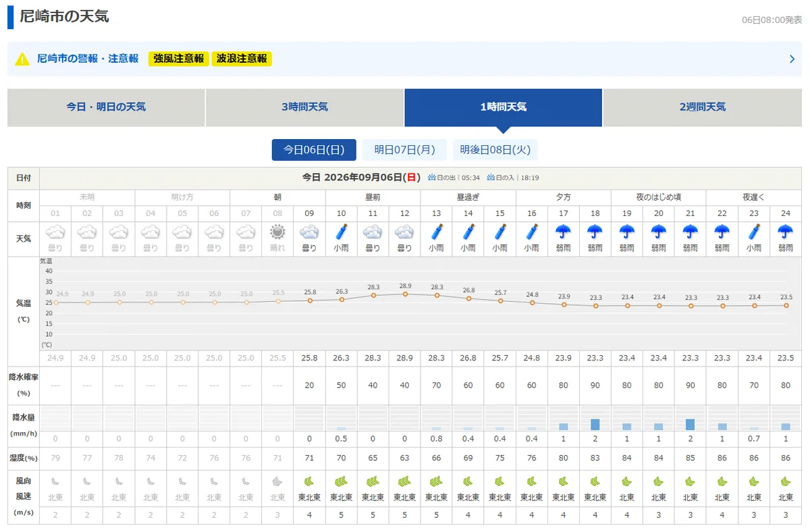Click the 24 o'clock open umbrella icon

(786, 232)
